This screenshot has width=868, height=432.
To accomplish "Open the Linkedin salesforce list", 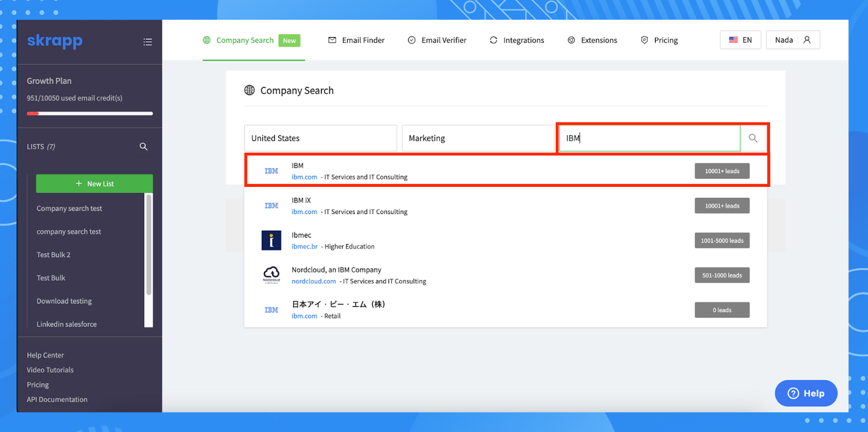I will point(66,324).
